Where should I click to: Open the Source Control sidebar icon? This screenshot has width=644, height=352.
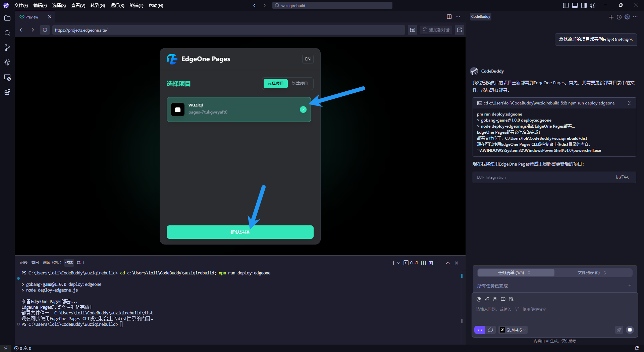7,48
